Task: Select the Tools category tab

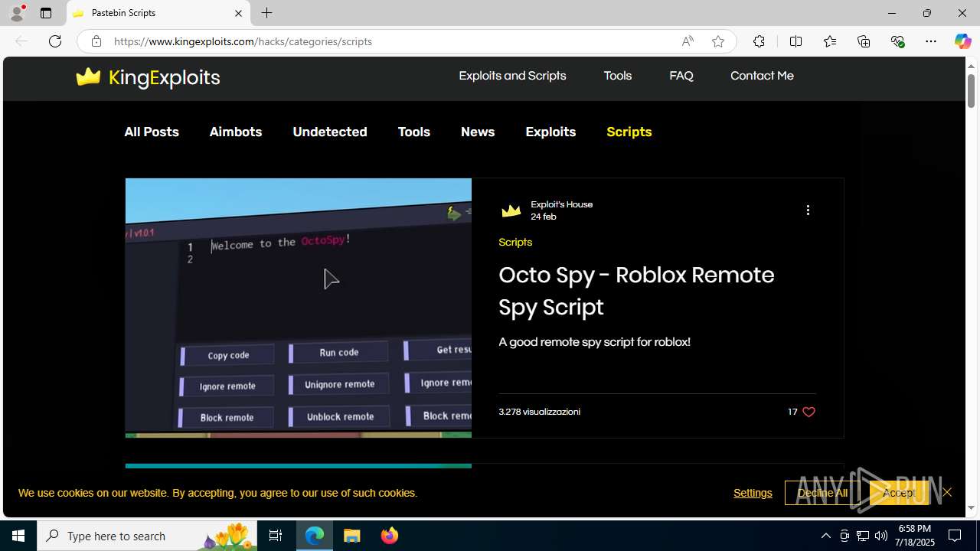Action: click(414, 132)
